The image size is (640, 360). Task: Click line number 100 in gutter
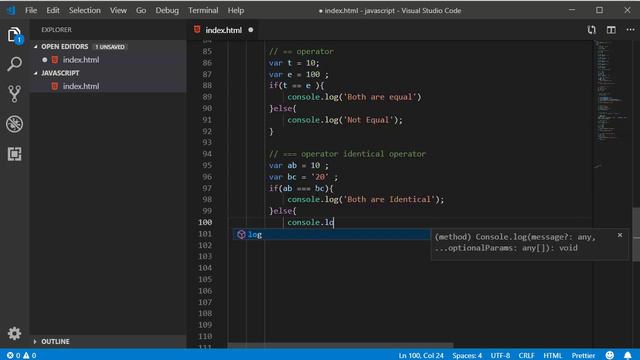205,222
